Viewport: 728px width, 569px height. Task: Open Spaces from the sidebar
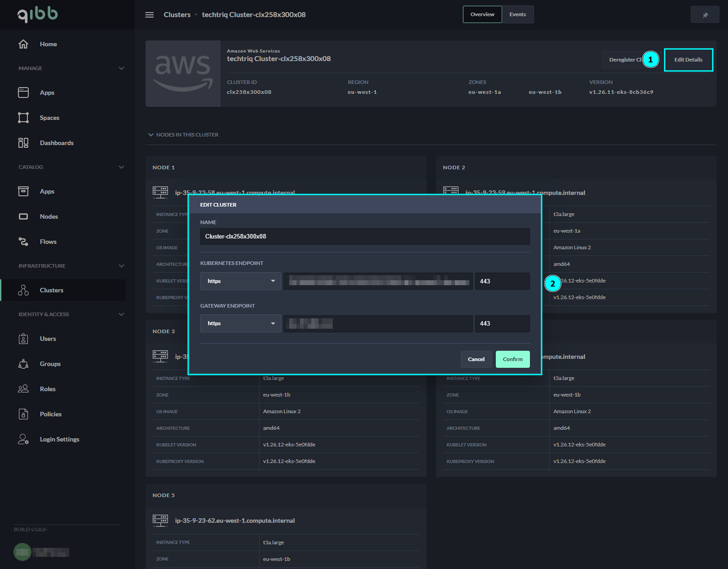pos(23,117)
